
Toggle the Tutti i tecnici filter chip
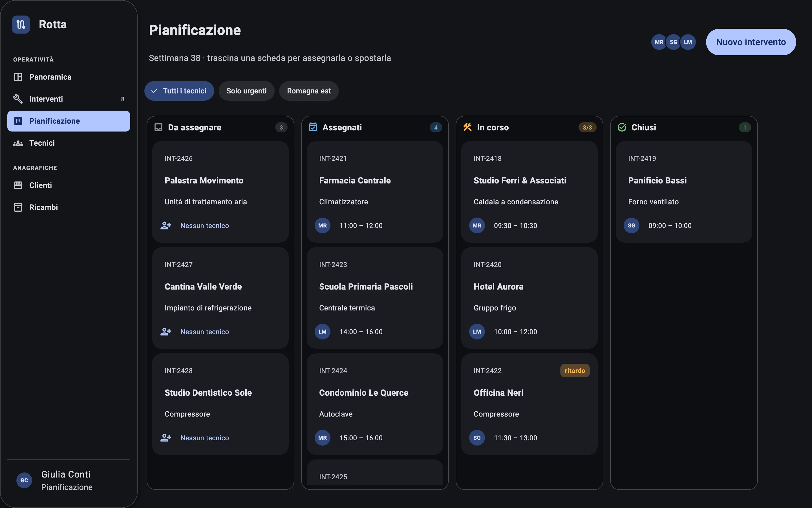[179, 91]
